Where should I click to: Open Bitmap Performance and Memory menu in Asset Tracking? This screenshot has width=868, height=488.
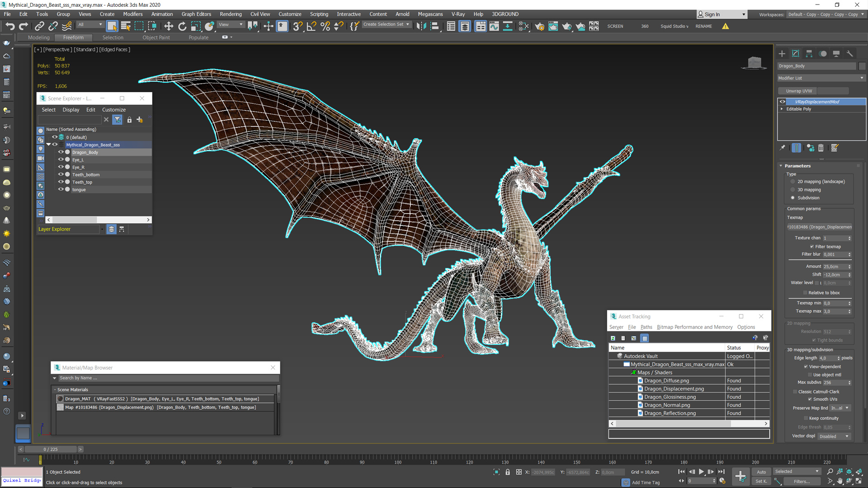click(x=694, y=327)
